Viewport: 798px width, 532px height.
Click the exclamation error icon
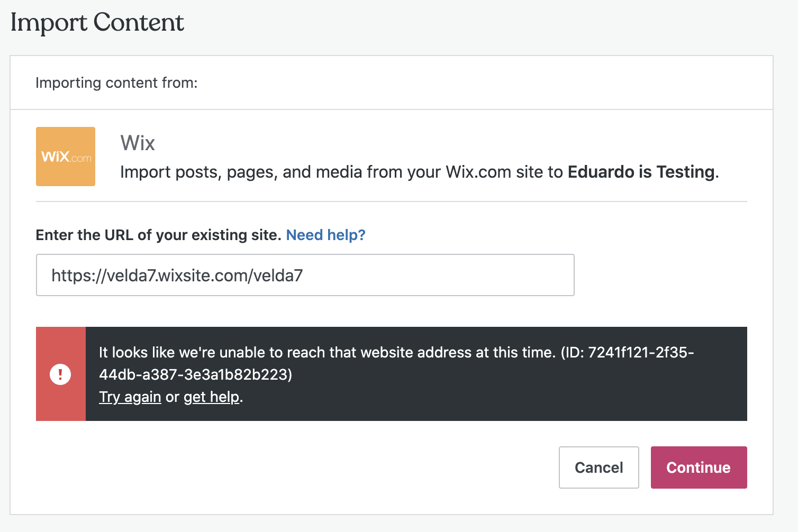point(60,374)
